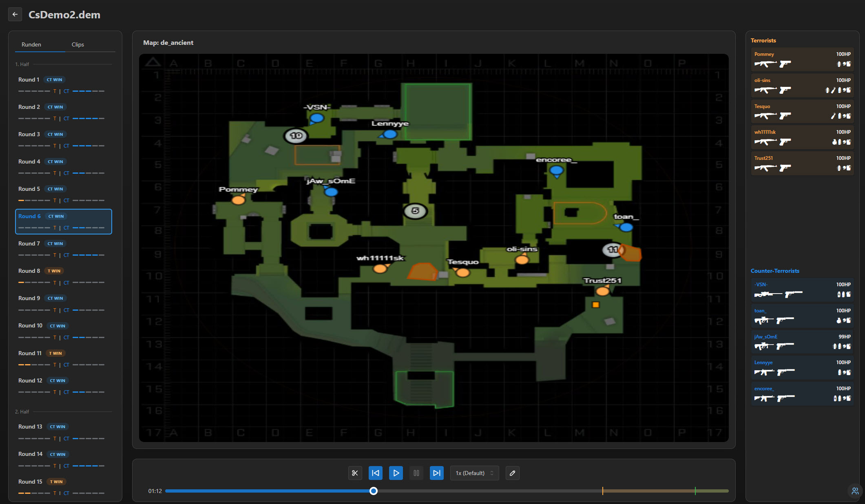The image size is (865, 504).
Task: Skip forward to the next round
Action: (436, 473)
